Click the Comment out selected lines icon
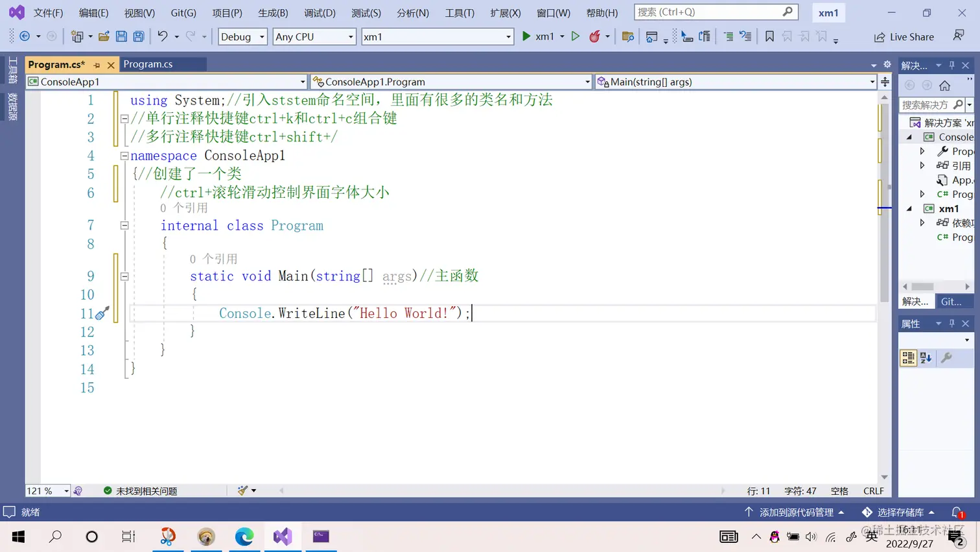Viewport: 980px width, 552px height. click(729, 36)
